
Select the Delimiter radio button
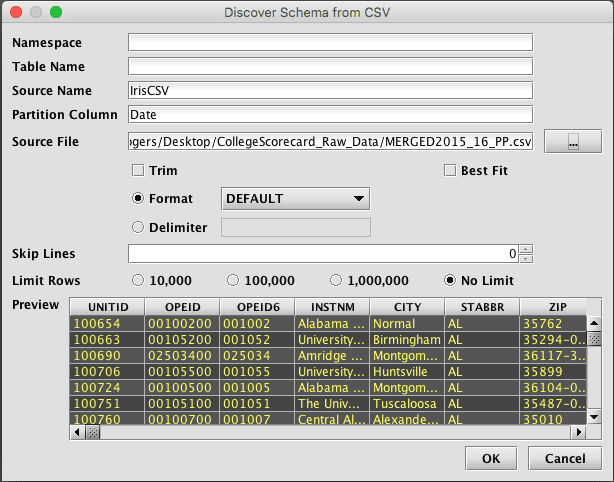coord(138,227)
